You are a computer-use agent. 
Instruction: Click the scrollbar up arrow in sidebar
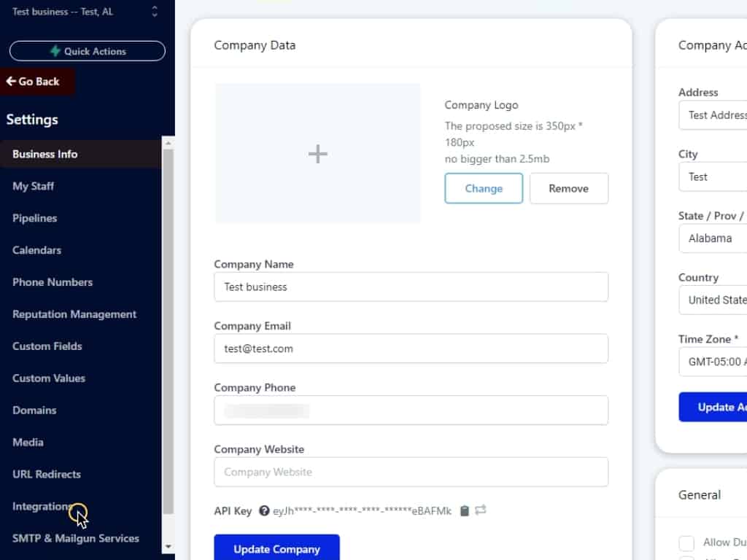(169, 142)
